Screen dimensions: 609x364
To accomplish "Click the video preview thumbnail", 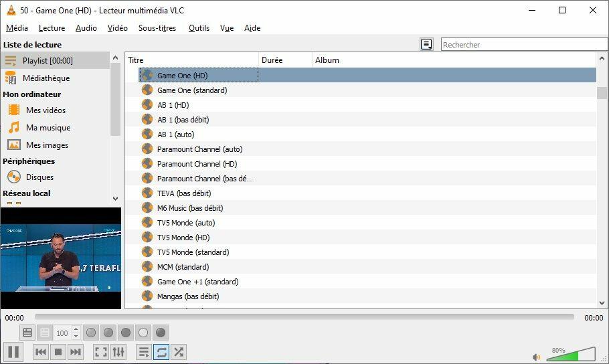I will click(61, 258).
